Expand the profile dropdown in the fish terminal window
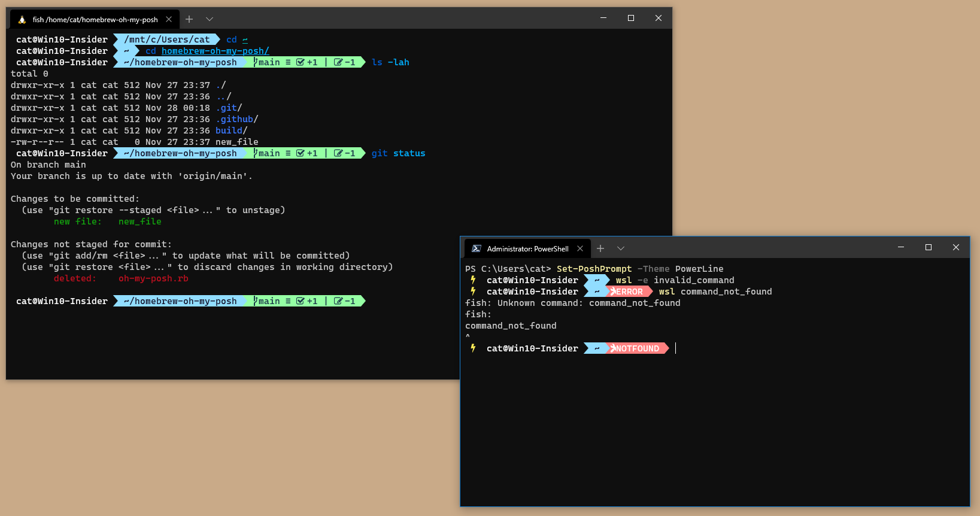Screen dimensions: 980x516 (x=210, y=19)
